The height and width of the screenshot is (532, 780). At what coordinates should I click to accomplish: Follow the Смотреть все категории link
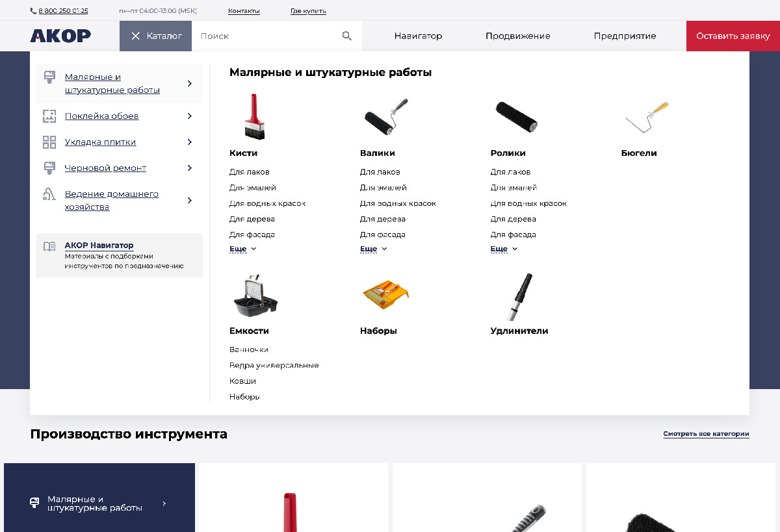click(x=706, y=434)
